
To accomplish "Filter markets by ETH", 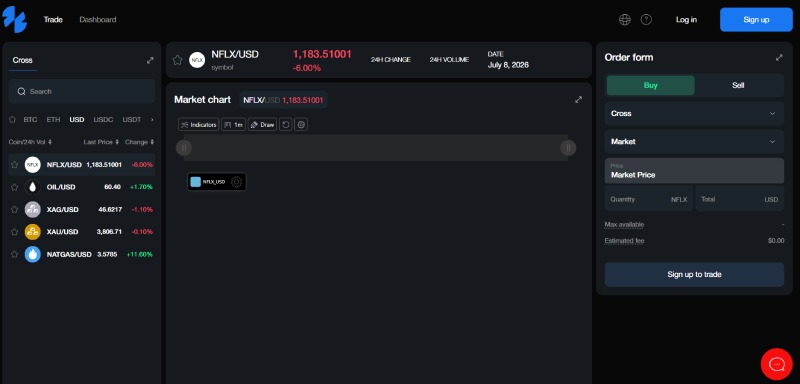I will (53, 120).
